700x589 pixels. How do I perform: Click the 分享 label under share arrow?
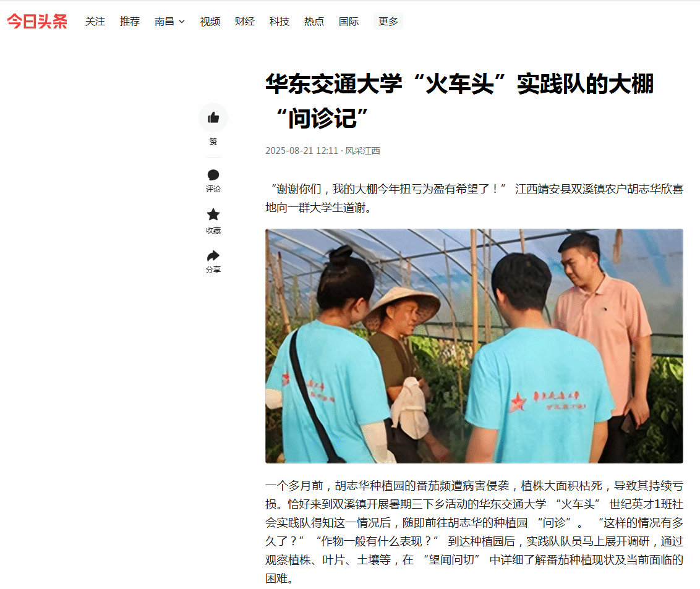[213, 269]
